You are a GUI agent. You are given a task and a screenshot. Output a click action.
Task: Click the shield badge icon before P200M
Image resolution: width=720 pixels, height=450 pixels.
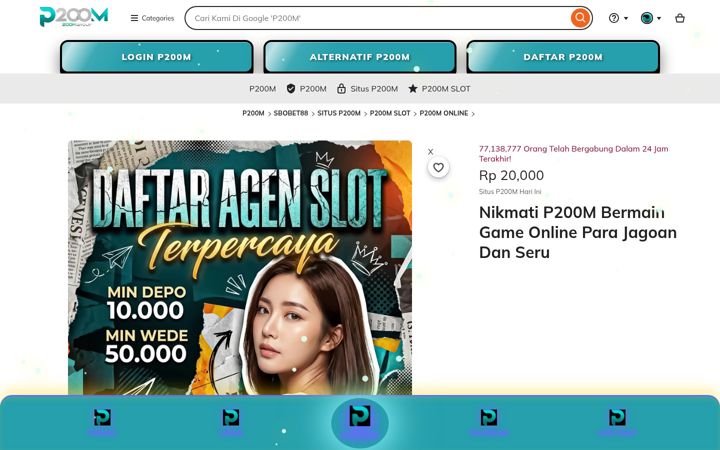[x=291, y=89]
